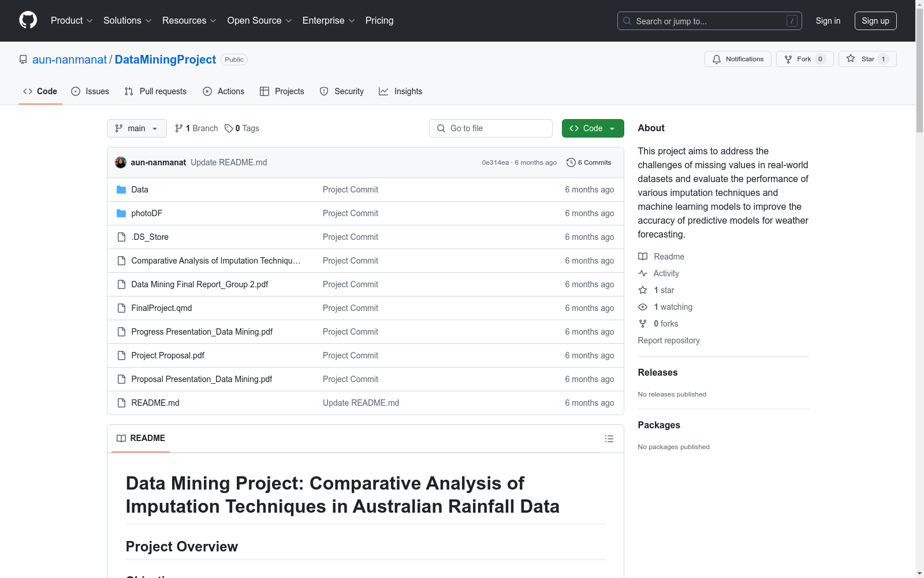Open Project Commit message in the Data row

(351, 190)
